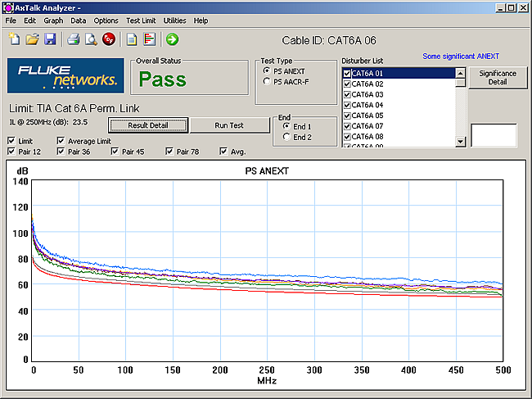Uncheck disturber CAT6A 02
Viewport: 532px width, 399px height.
pyautogui.click(x=347, y=84)
